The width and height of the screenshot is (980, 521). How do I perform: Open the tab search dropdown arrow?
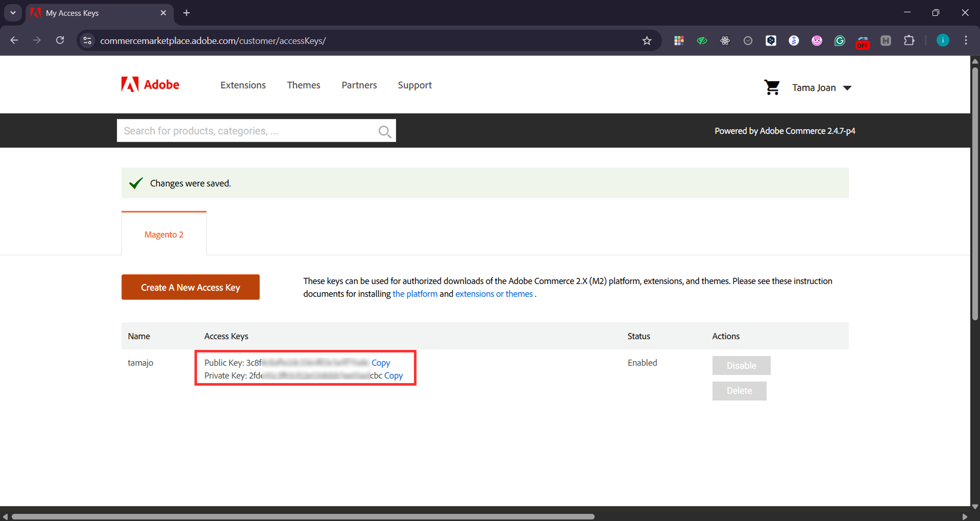[x=13, y=13]
